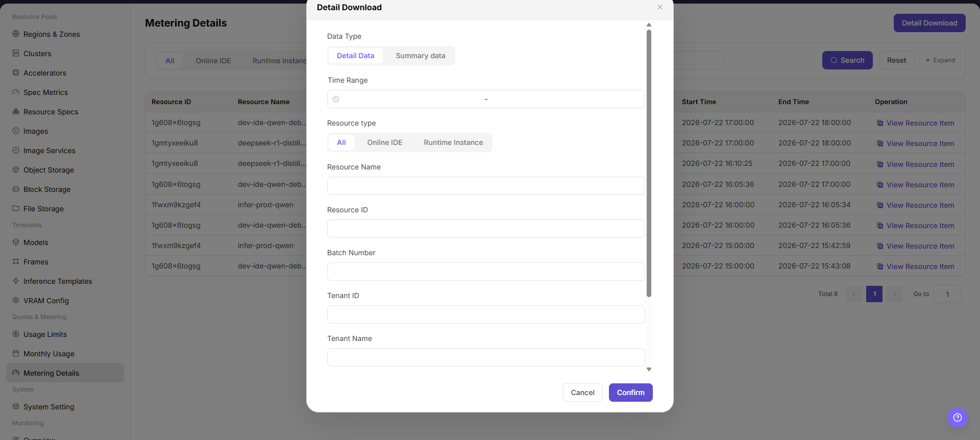The image size is (980, 440).
Task: Choose Online IDE resource type in dialog
Action: 384,142
